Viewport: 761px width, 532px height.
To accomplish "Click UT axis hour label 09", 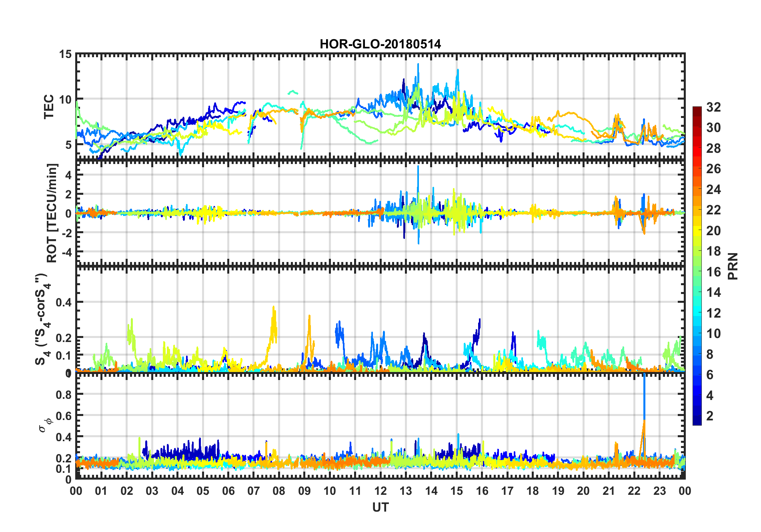I will click(304, 491).
